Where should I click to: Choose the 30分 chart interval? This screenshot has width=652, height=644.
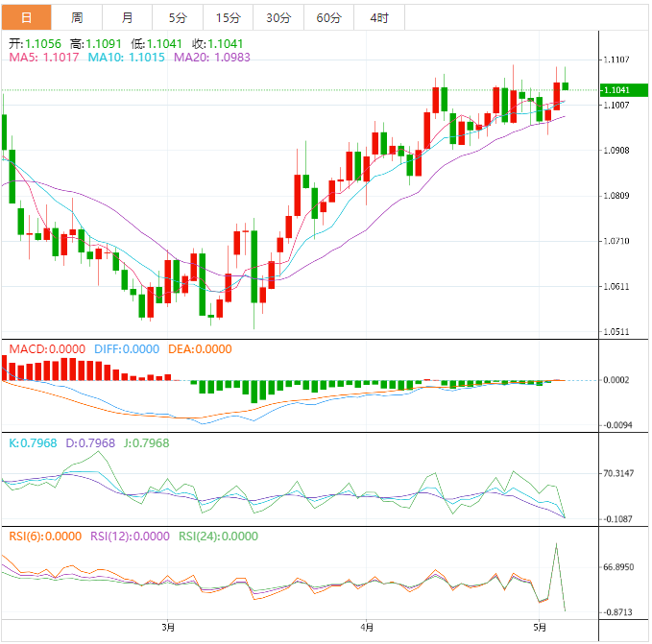pyautogui.click(x=278, y=17)
